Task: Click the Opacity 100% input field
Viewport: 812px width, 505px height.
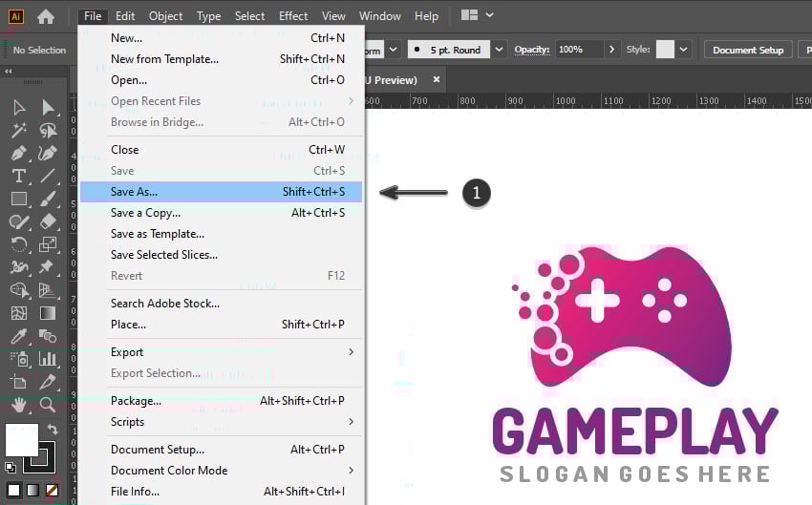Action: click(x=577, y=50)
